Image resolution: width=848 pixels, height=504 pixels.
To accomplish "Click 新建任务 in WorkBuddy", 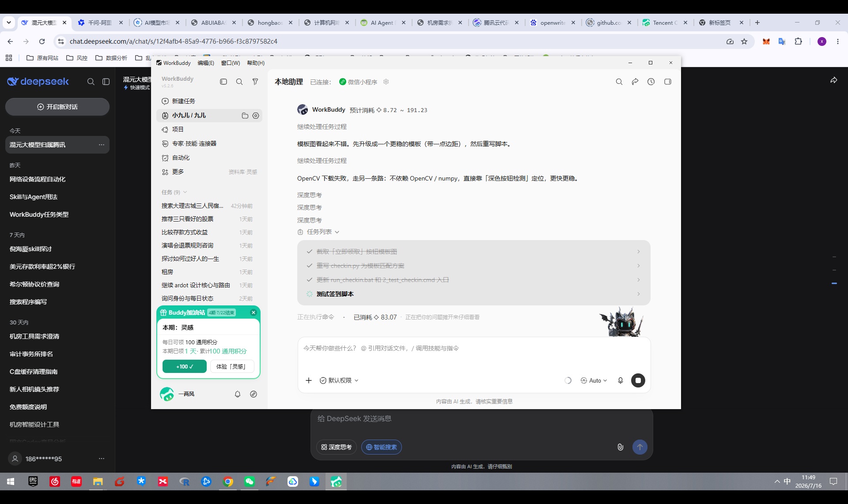I will (x=209, y=101).
